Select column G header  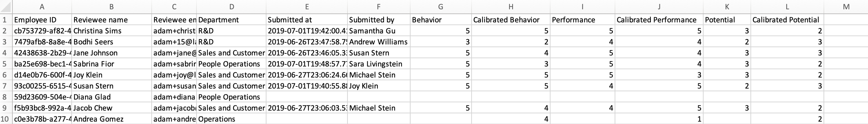tap(441, 7)
